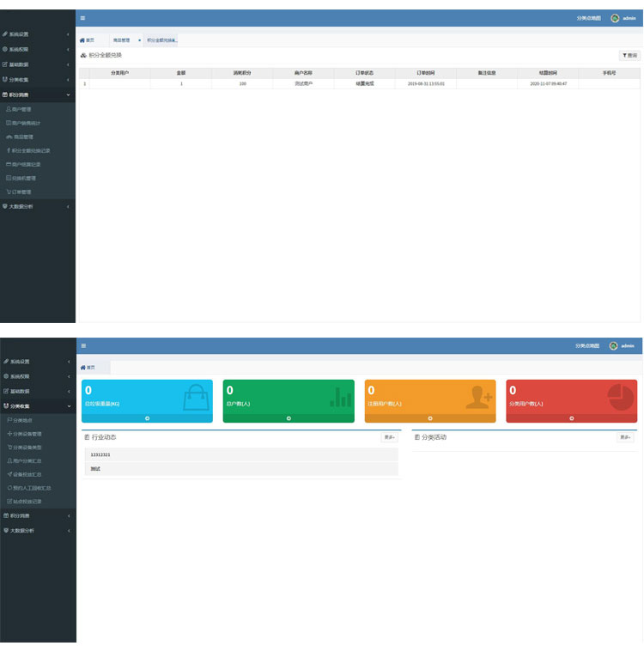Open 商户管理 in the sidebar submenu
This screenshot has width=644, height=652.
coord(21,110)
